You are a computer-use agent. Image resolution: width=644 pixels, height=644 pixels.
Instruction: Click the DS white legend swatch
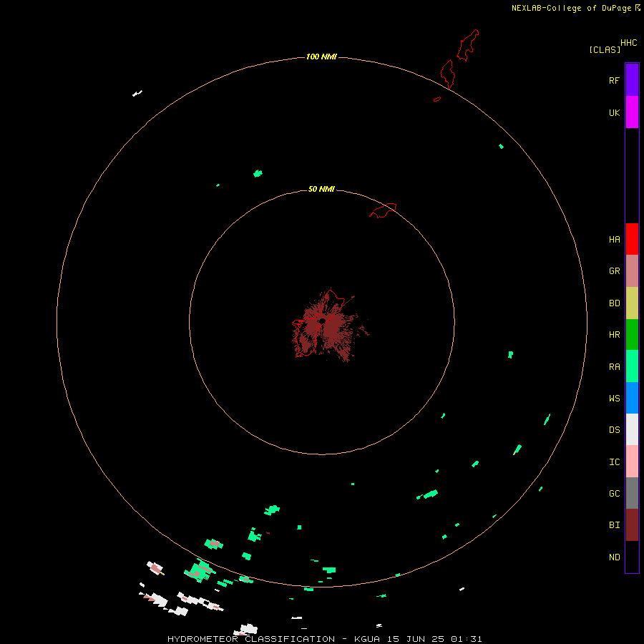632,429
